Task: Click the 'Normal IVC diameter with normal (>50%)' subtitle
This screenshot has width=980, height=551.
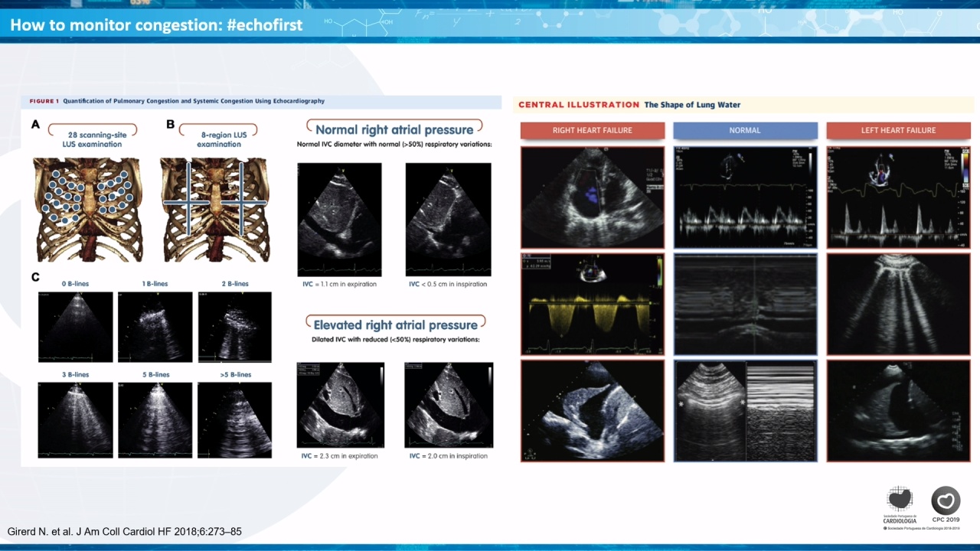Action: pyautogui.click(x=394, y=144)
